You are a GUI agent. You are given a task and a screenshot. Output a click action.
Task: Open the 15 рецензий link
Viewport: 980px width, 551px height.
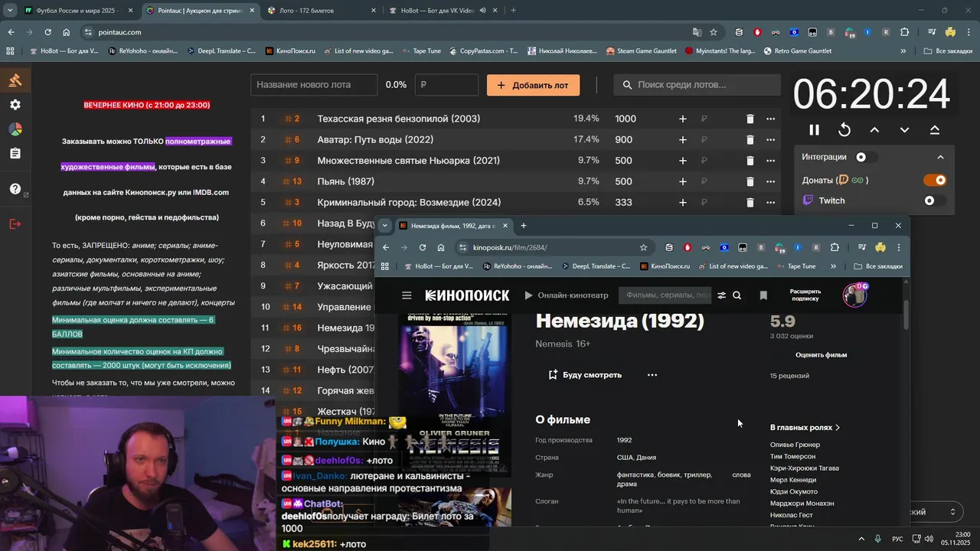coord(789,376)
